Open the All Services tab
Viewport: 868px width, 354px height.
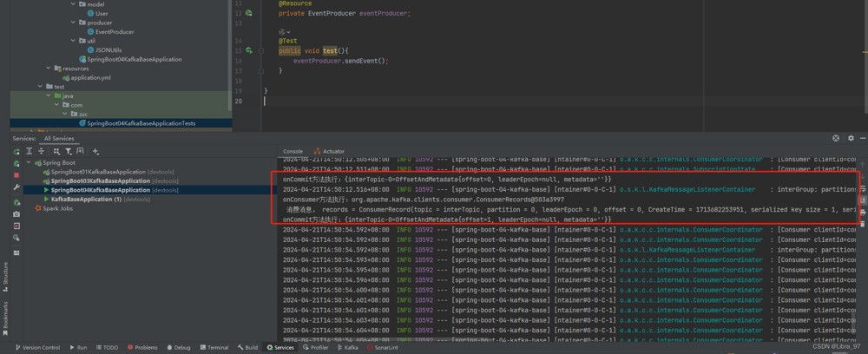pos(59,138)
